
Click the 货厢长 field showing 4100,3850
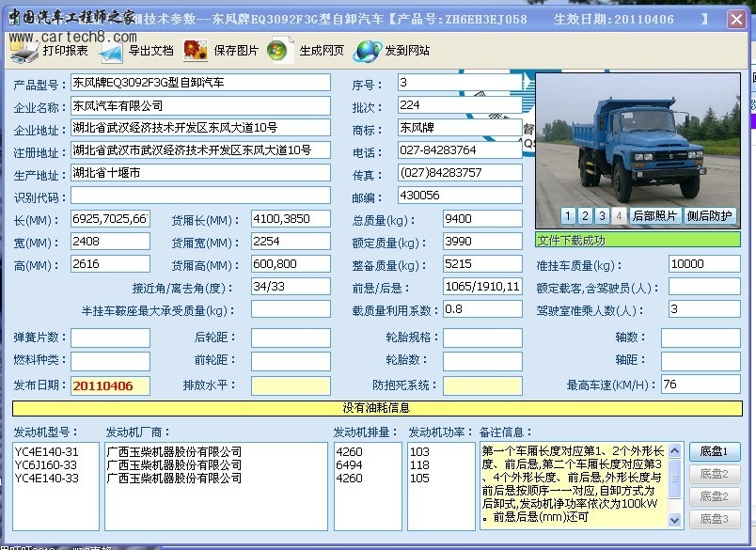point(291,219)
